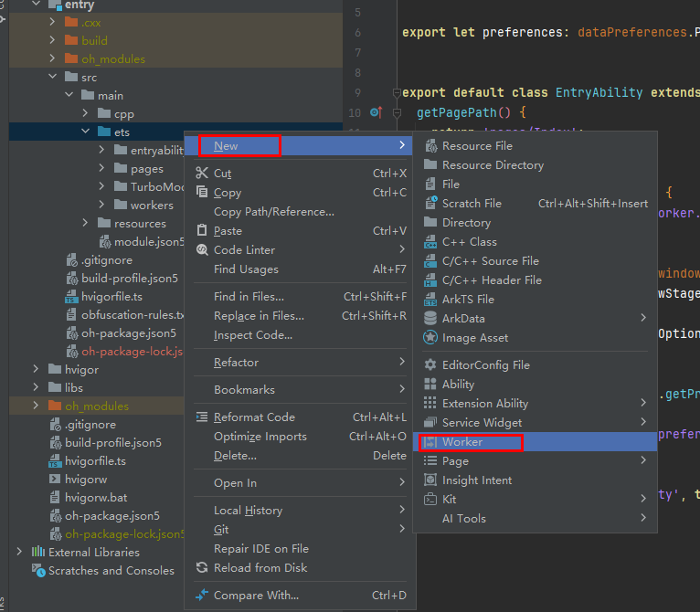Click the Page list icon

(x=430, y=460)
